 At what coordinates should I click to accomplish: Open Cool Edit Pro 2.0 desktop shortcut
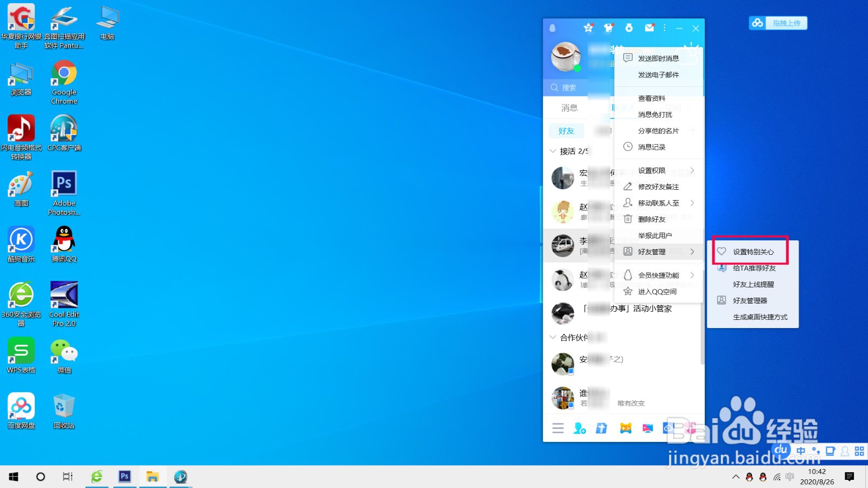tap(64, 304)
